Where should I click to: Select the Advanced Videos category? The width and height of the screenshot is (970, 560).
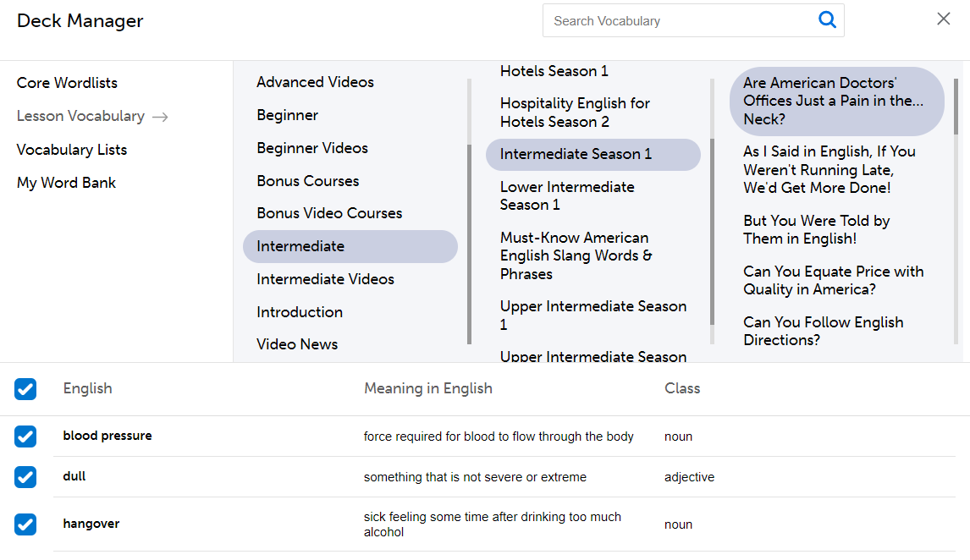(x=315, y=82)
